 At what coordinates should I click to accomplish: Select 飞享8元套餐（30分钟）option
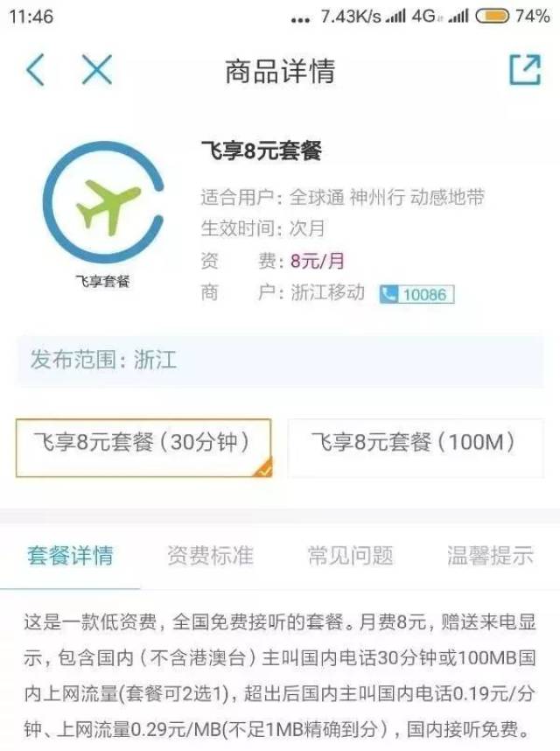pos(143,448)
